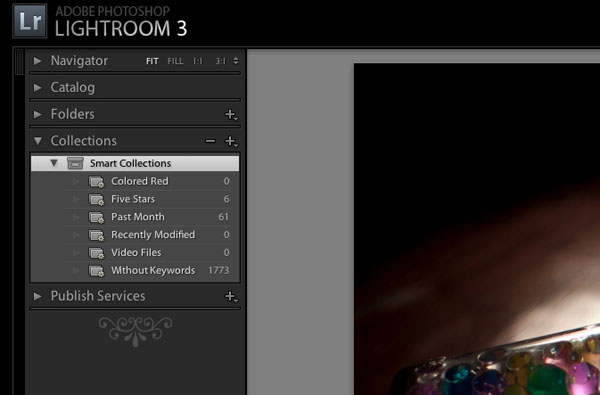
Task: Click the Lightroom 3 identity plate text
Action: (121, 21)
